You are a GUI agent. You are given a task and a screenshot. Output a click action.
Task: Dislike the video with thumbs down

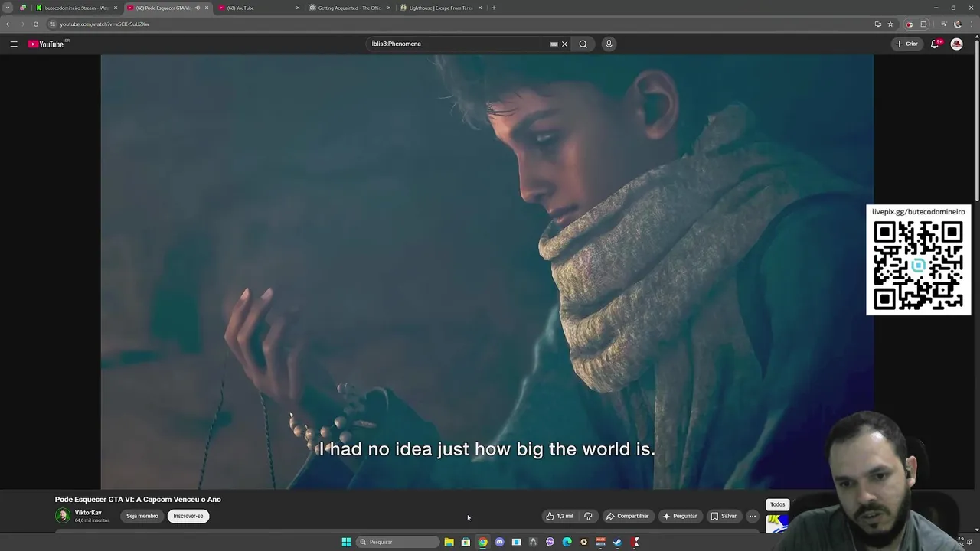[588, 516]
